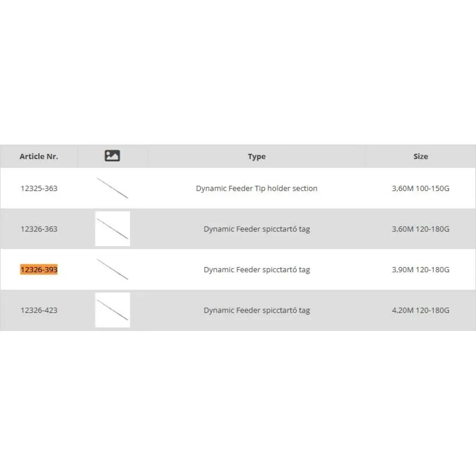The height and width of the screenshot is (476, 476).
Task: Click the type text in the 12326-423 row
Action: [257, 310]
